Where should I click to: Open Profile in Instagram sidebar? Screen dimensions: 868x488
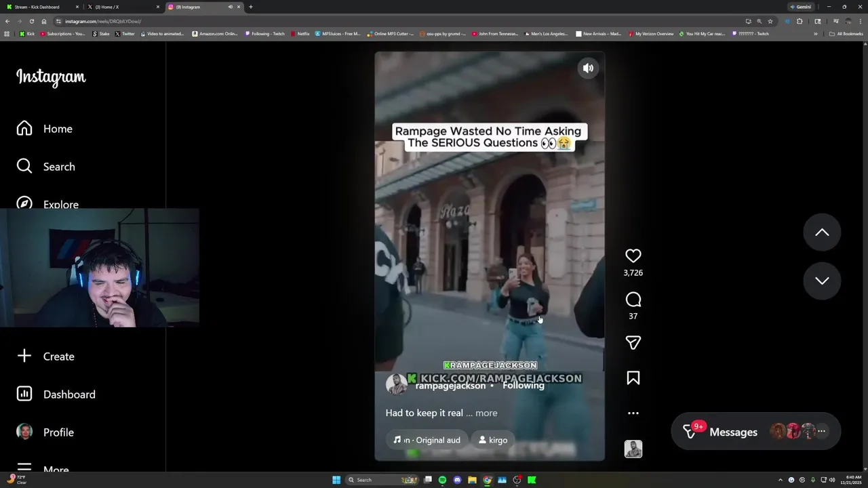(x=45, y=432)
